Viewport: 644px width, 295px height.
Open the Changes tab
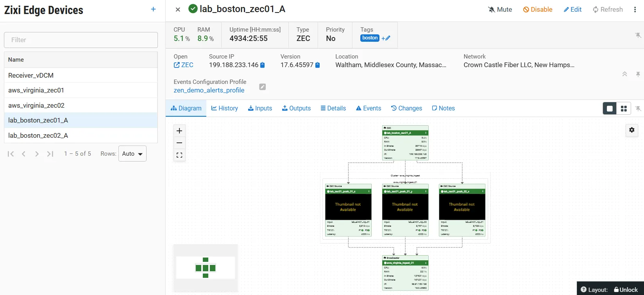(406, 108)
